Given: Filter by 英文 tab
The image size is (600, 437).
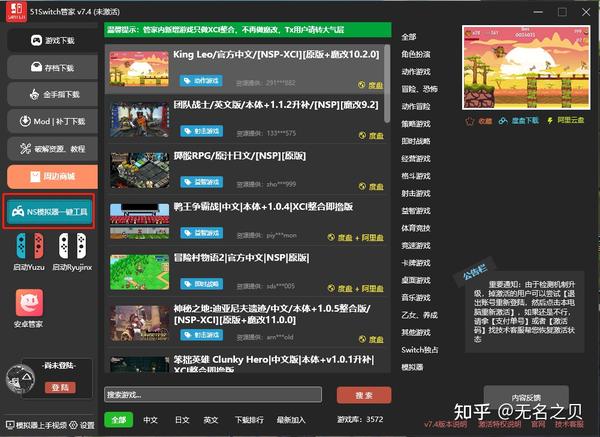Looking at the screenshot, I should 210,420.
